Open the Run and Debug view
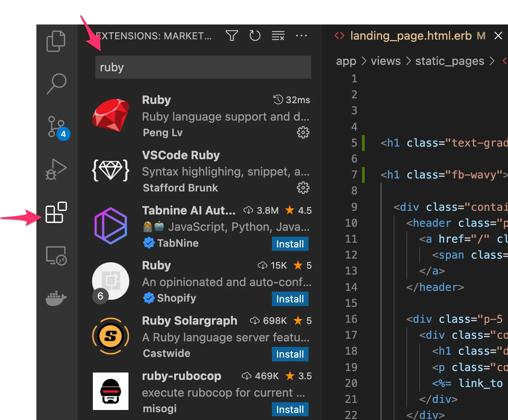Viewport: 508px width, 420px height. [56, 170]
